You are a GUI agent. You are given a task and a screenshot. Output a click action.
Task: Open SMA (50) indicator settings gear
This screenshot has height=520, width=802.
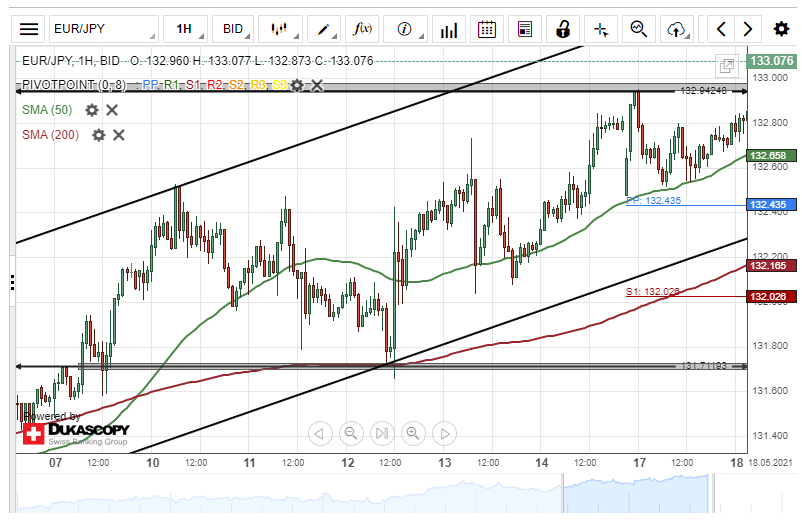click(92, 110)
